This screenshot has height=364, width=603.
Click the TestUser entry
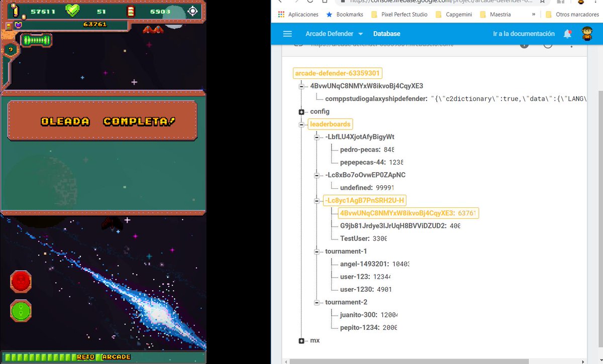pos(363,238)
